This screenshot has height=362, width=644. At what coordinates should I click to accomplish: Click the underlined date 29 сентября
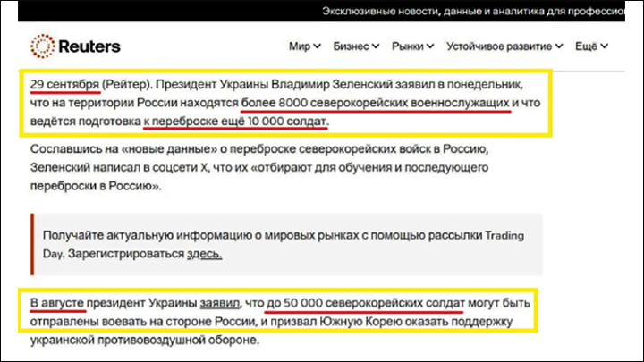pos(65,85)
